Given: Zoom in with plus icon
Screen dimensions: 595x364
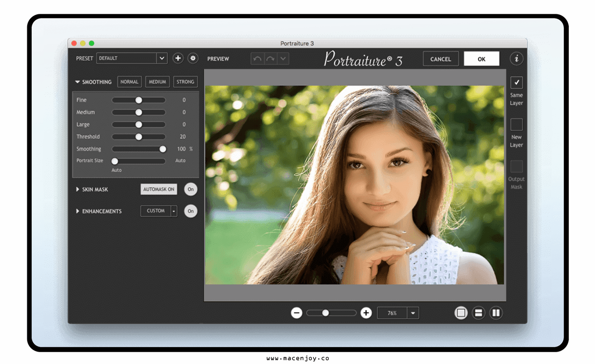Looking at the screenshot, I should (x=366, y=313).
